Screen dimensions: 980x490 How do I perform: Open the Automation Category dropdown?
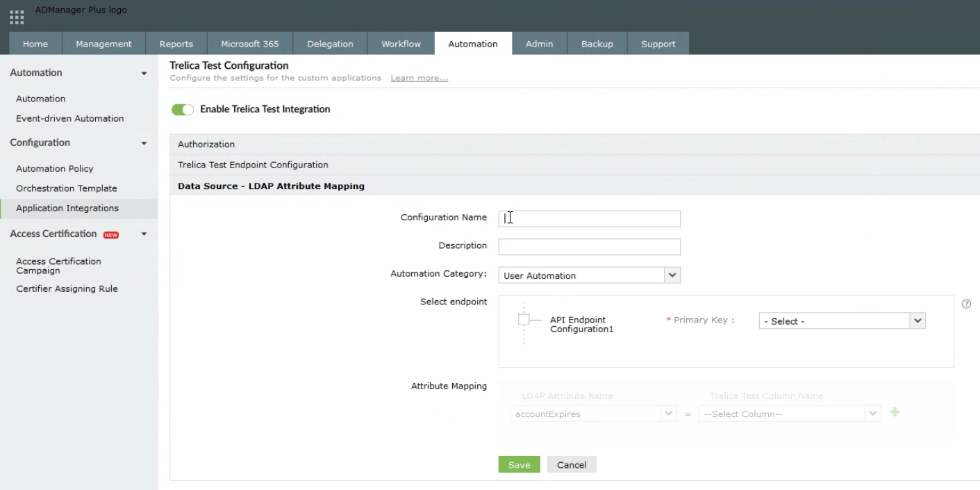pyautogui.click(x=589, y=275)
